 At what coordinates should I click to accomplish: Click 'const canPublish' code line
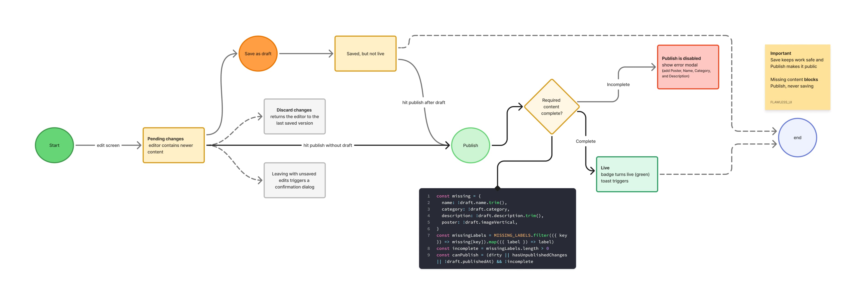[x=502, y=258]
